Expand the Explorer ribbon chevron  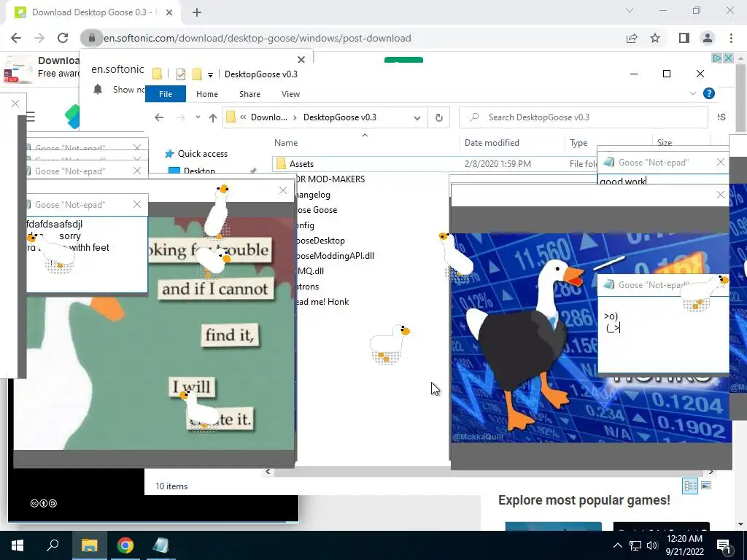(693, 93)
